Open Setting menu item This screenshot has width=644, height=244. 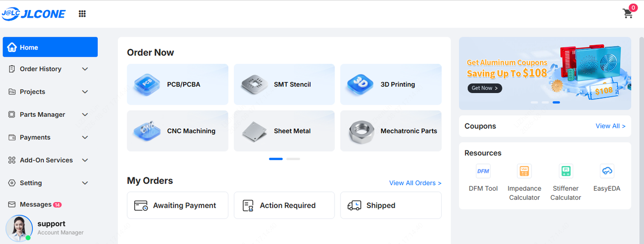(x=50, y=183)
